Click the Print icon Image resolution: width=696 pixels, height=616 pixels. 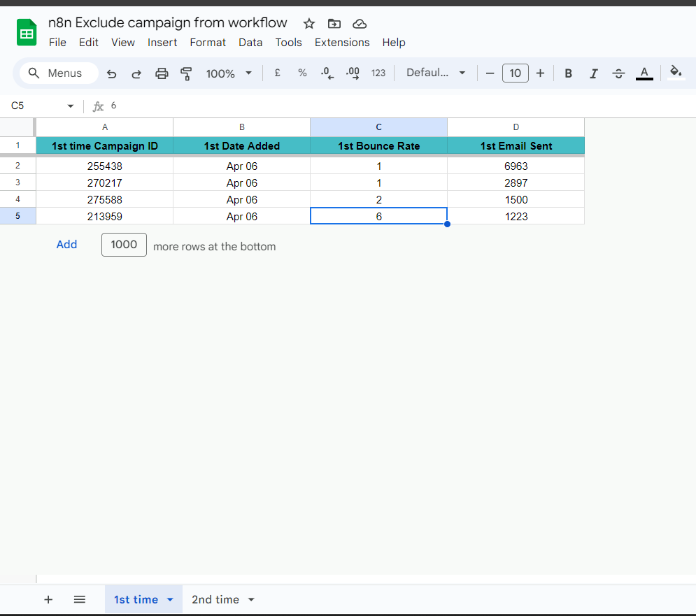(161, 73)
